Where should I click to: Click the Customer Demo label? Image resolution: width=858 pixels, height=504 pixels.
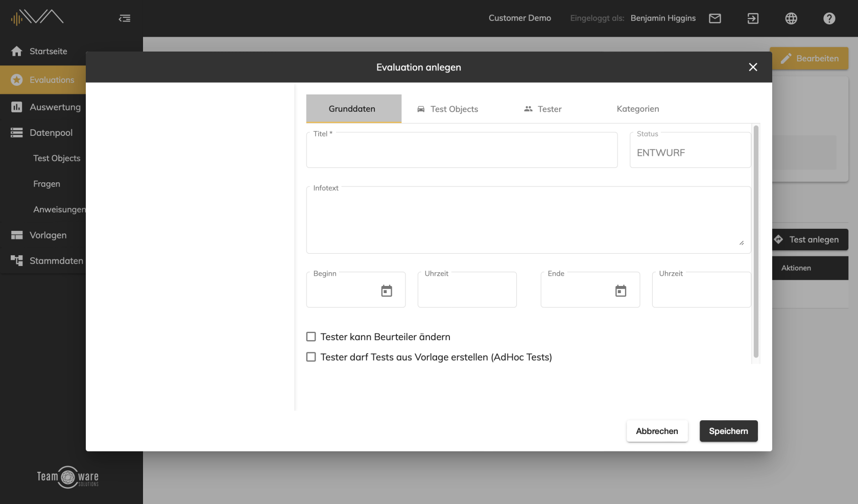coord(520,18)
